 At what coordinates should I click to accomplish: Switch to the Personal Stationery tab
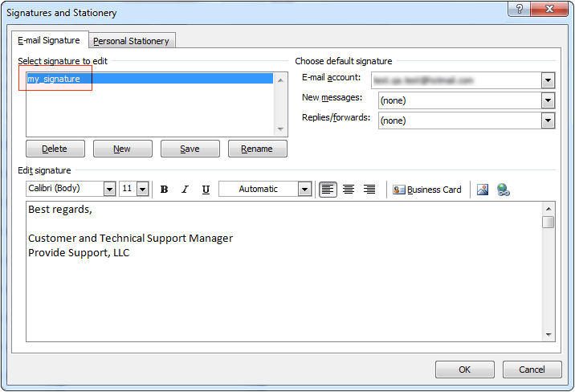pyautogui.click(x=133, y=41)
